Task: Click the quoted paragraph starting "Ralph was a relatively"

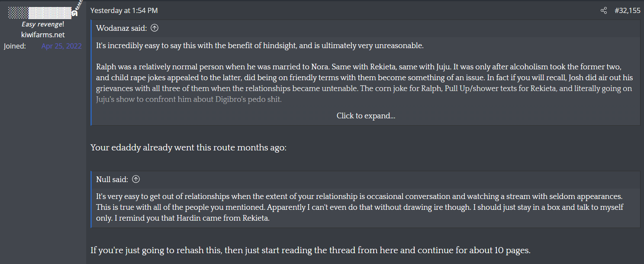Action: (303, 78)
